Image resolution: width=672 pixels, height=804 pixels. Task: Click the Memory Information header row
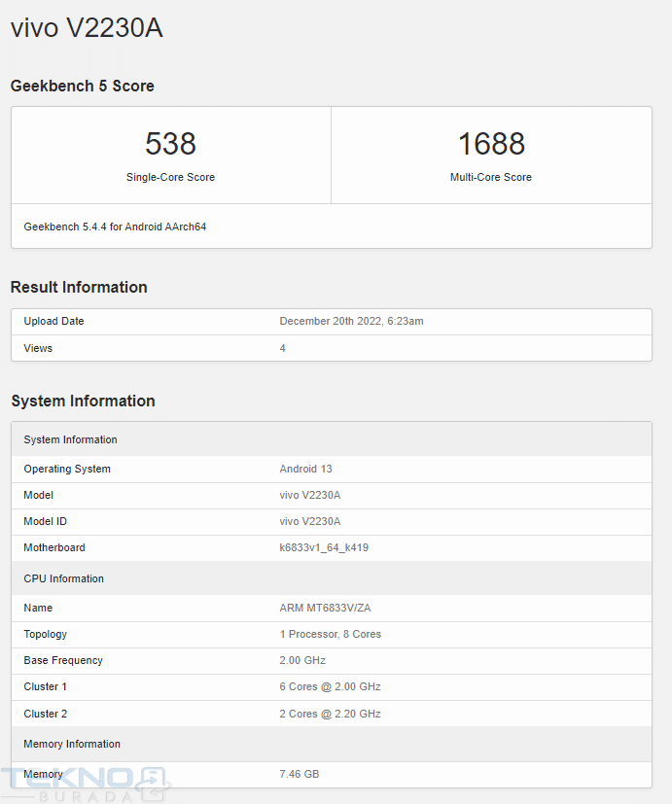[x=332, y=744]
